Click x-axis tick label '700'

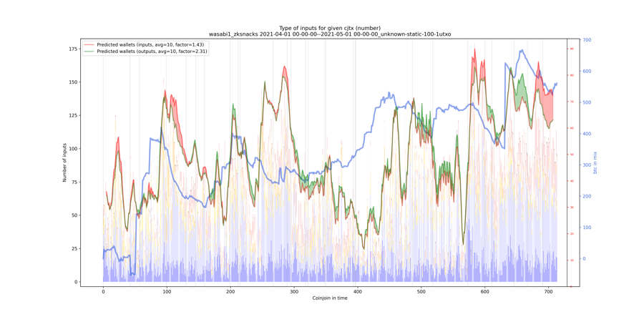(x=549, y=291)
